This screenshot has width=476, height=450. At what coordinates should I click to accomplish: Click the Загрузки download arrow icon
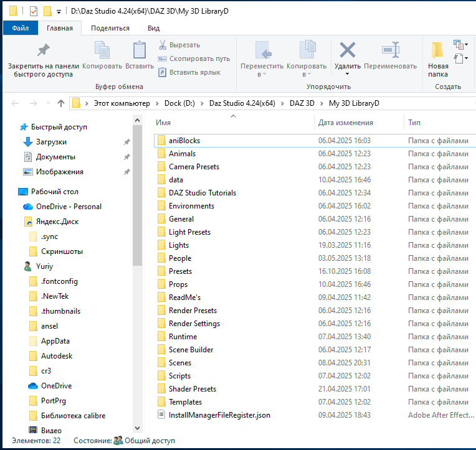click(28, 142)
